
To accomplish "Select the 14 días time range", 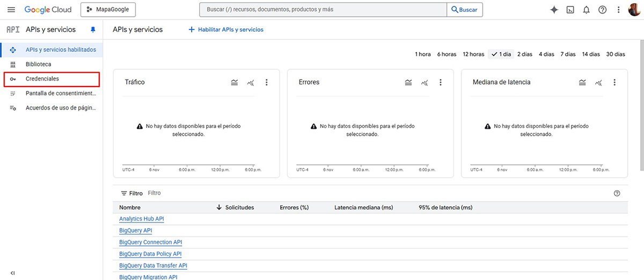I will coord(591,54).
